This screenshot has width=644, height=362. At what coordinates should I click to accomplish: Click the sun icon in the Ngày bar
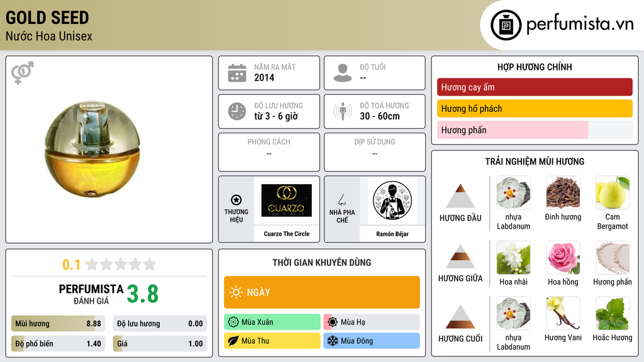pos(236,292)
